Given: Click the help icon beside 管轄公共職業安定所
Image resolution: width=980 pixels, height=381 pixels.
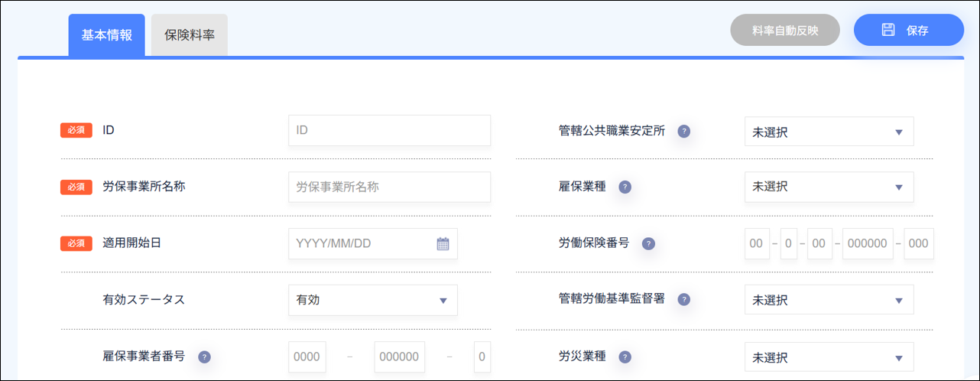Looking at the screenshot, I should (684, 131).
